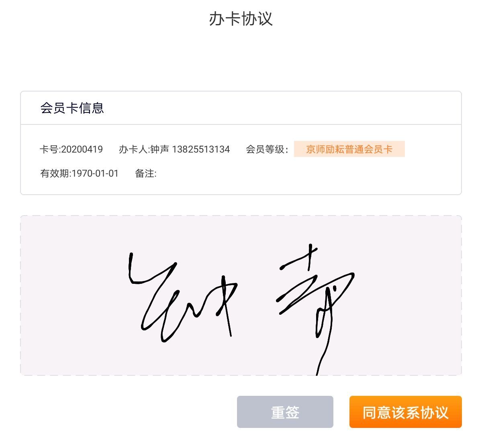This screenshot has height=448, width=482.
Task: Click the cardholder name 钟声
Action: click(x=160, y=149)
